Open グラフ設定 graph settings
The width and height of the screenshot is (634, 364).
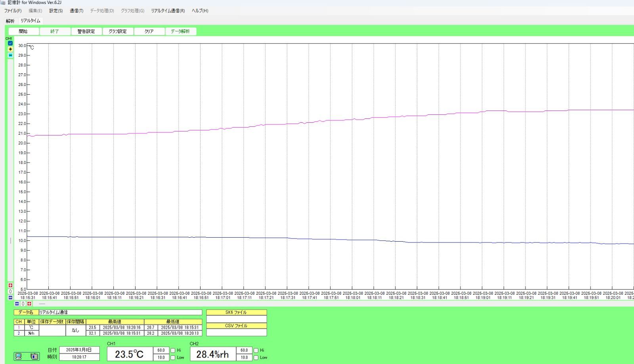[x=118, y=31]
